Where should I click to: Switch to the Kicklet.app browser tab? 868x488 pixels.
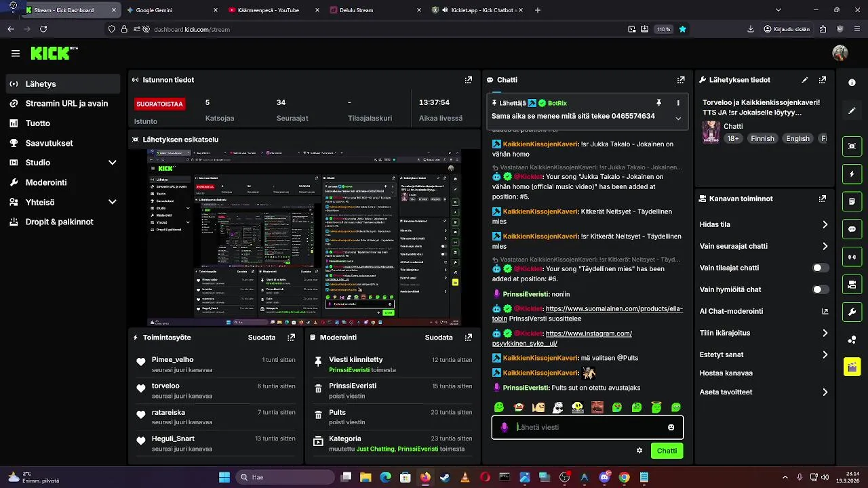[477, 10]
